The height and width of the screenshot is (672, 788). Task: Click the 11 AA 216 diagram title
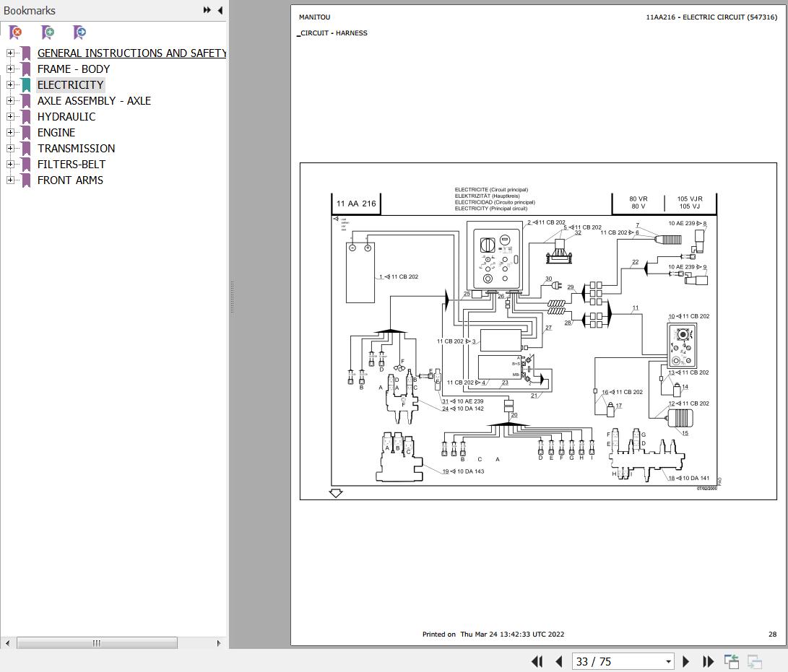(356, 204)
